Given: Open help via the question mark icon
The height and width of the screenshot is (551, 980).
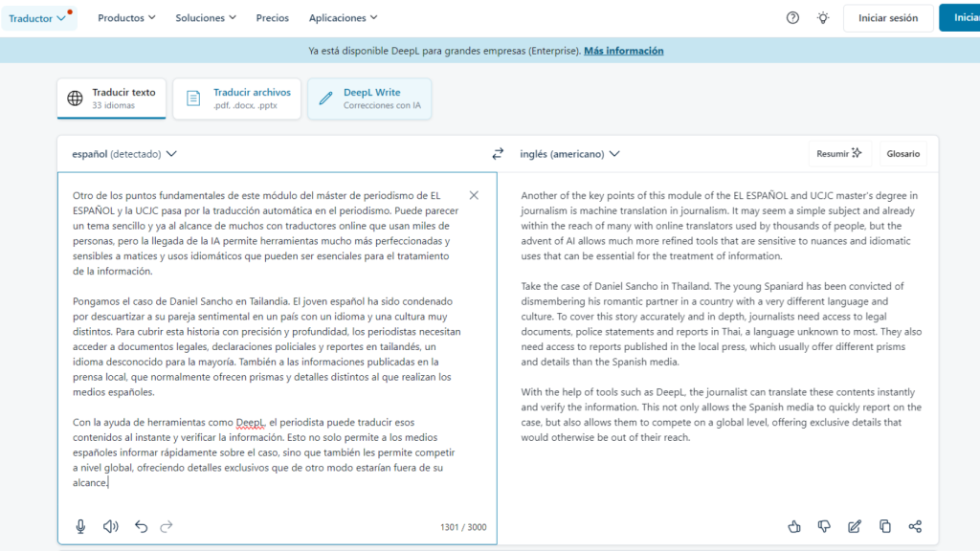Looking at the screenshot, I should coord(791,17).
